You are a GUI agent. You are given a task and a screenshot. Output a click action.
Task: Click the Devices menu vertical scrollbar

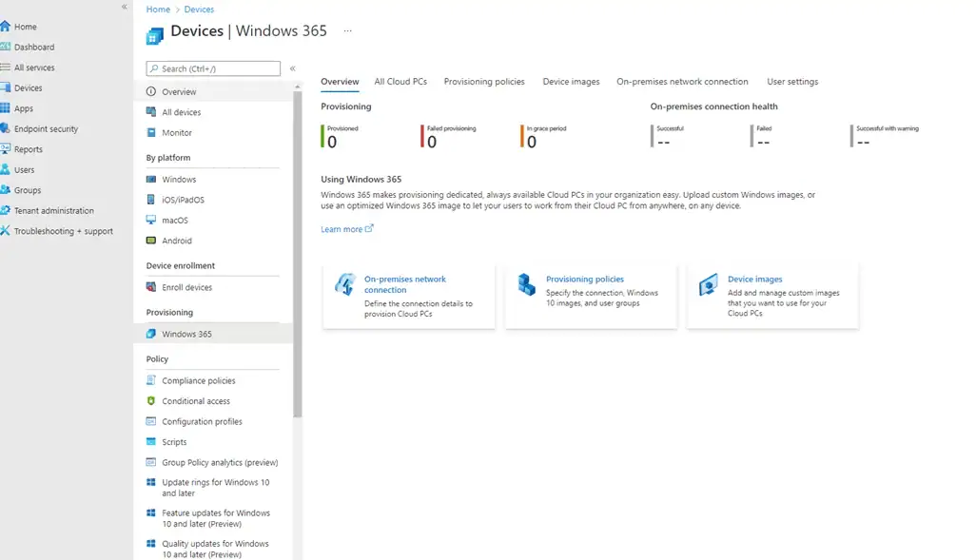click(298, 254)
